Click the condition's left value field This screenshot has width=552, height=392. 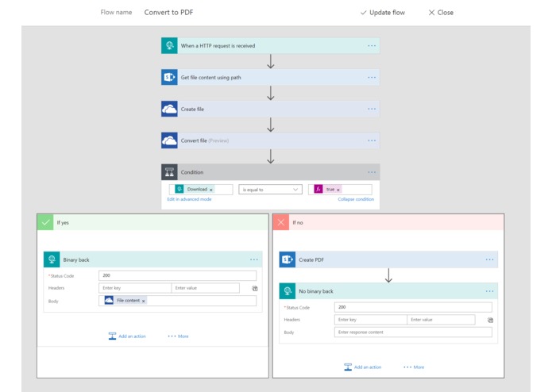coord(201,190)
